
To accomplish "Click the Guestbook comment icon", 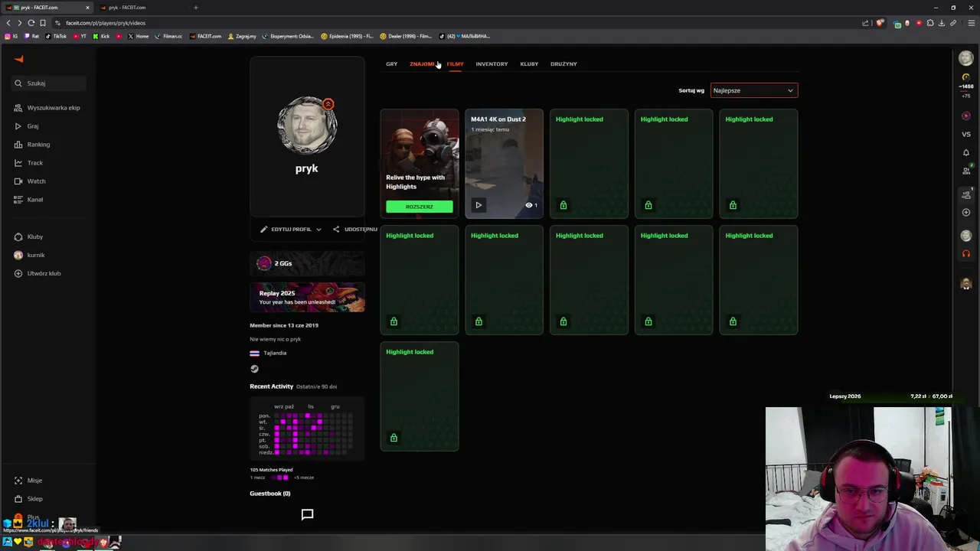I will [307, 514].
